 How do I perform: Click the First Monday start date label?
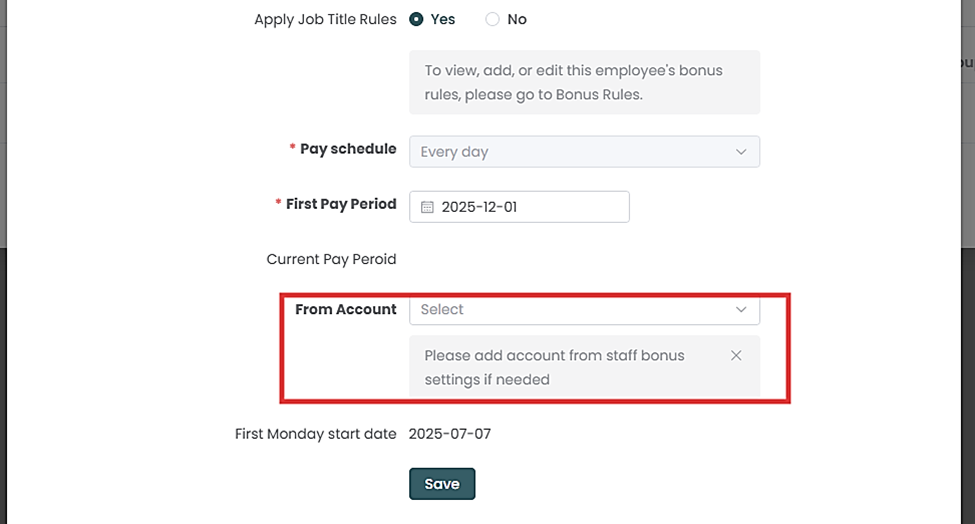(x=315, y=434)
